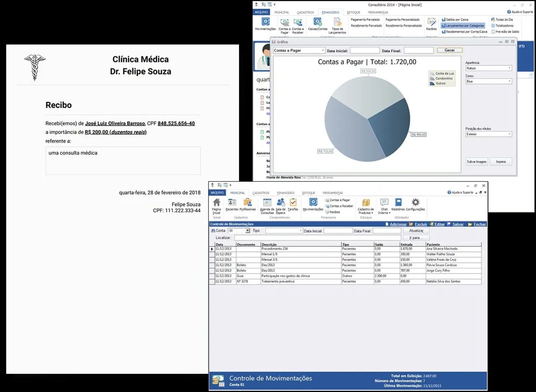536x392 pixels.
Task: Click the Conta de Luz legend swatch
Action: (432, 74)
